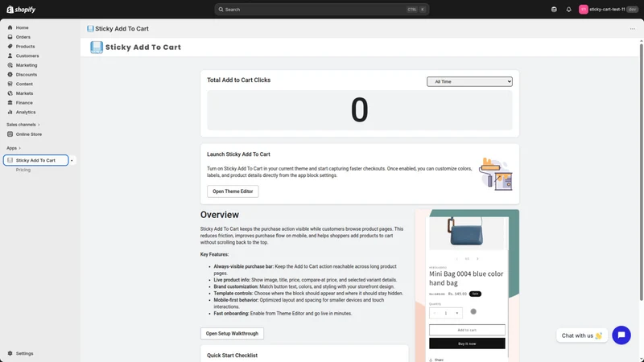
Task: Go to Home in the sidebar
Action: (x=23, y=27)
